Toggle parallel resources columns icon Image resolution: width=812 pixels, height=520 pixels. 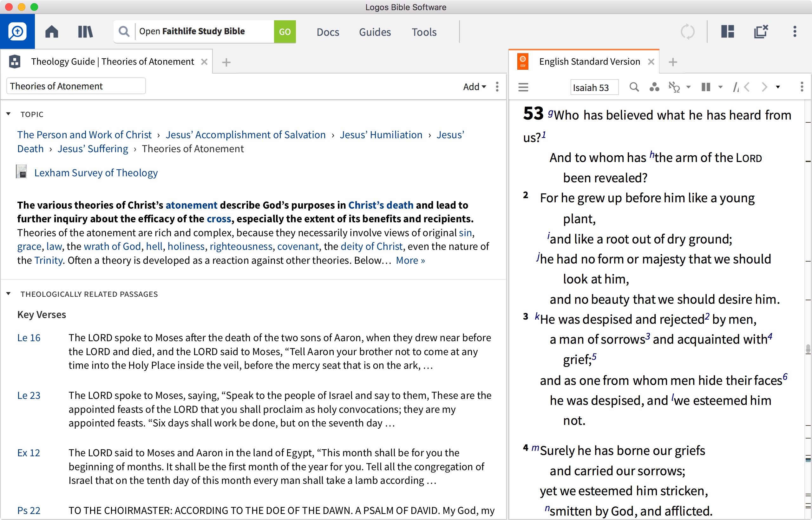pos(706,87)
